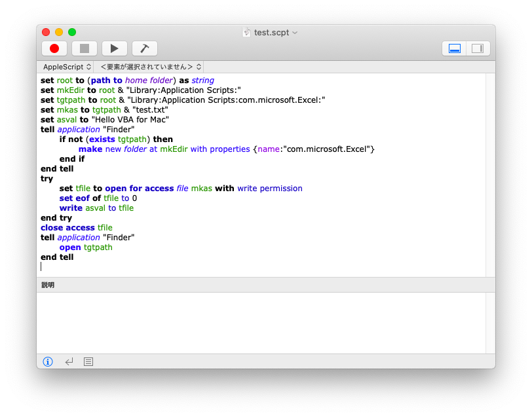The width and height of the screenshot is (532, 417).
Task: Expand the chevron next to test.scpt title
Action: point(295,32)
